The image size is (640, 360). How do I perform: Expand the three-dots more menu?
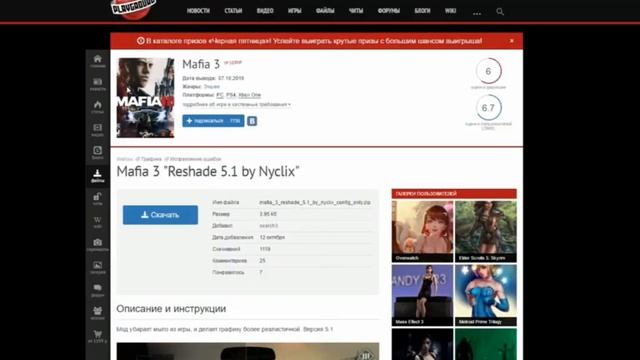(x=477, y=13)
